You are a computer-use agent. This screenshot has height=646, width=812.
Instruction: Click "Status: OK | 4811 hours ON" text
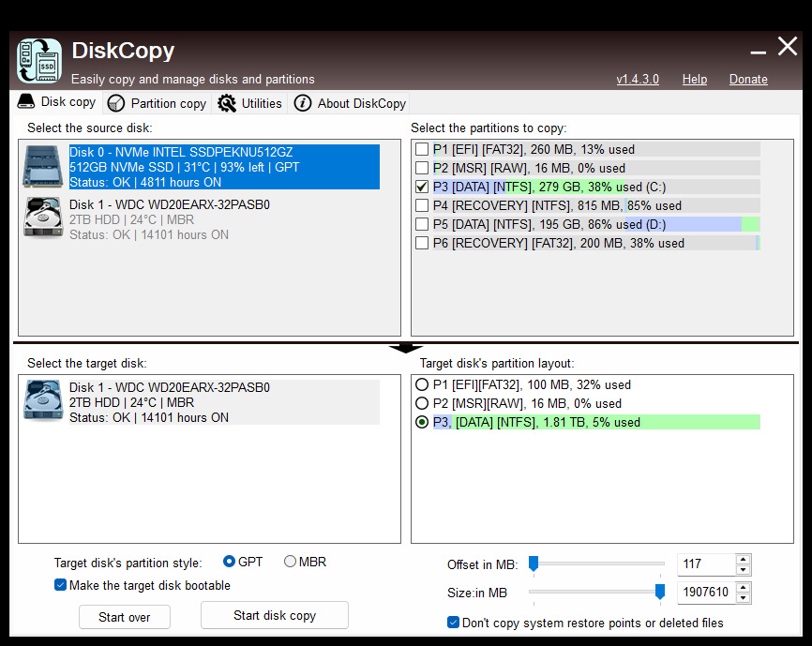(145, 182)
